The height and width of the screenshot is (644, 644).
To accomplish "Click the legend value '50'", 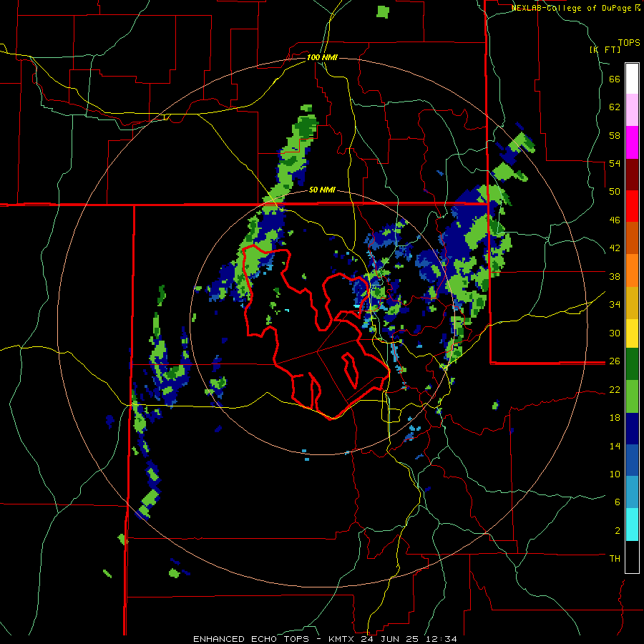I will (615, 192).
